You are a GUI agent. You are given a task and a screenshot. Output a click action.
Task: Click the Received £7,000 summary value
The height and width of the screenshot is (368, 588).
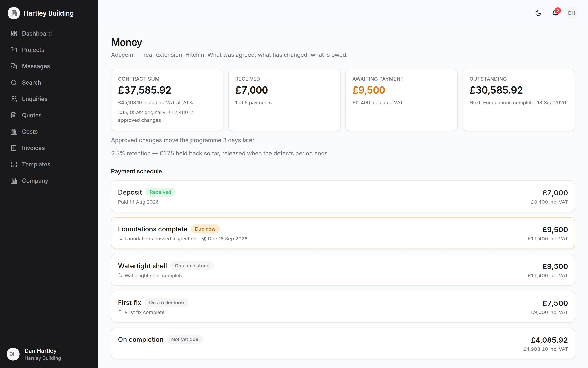pyautogui.click(x=252, y=90)
